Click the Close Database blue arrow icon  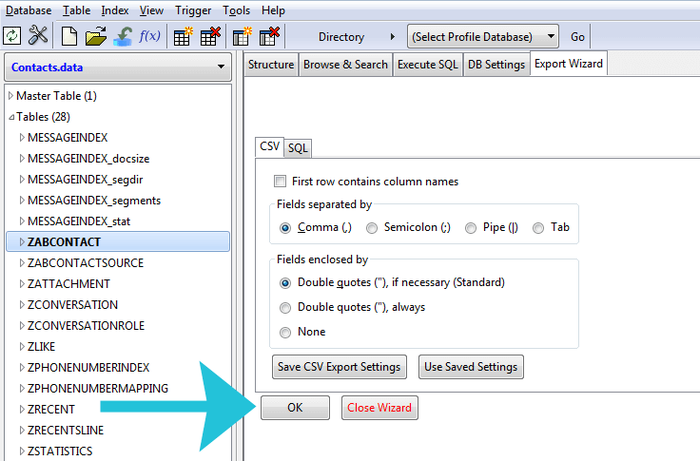pyautogui.click(x=123, y=36)
